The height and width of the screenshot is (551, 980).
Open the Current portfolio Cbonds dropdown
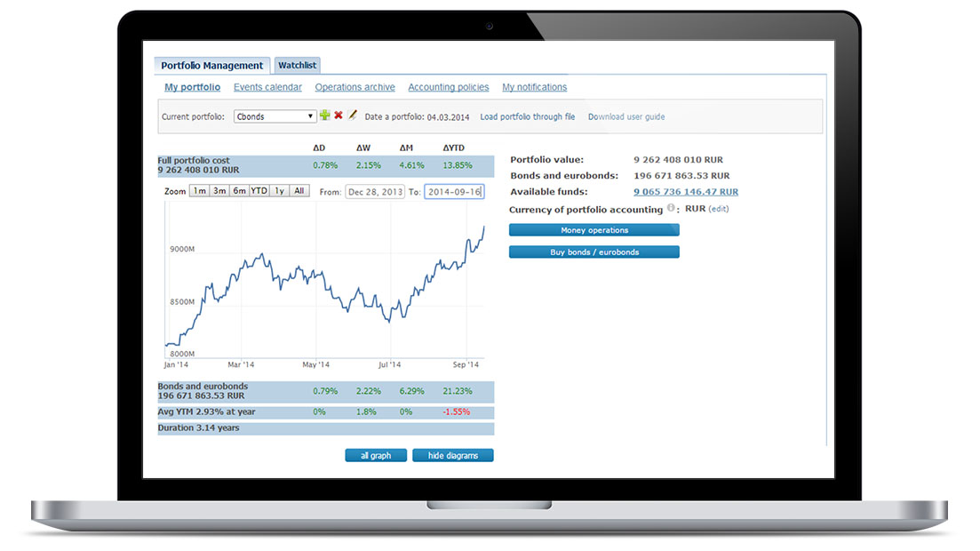pos(275,116)
